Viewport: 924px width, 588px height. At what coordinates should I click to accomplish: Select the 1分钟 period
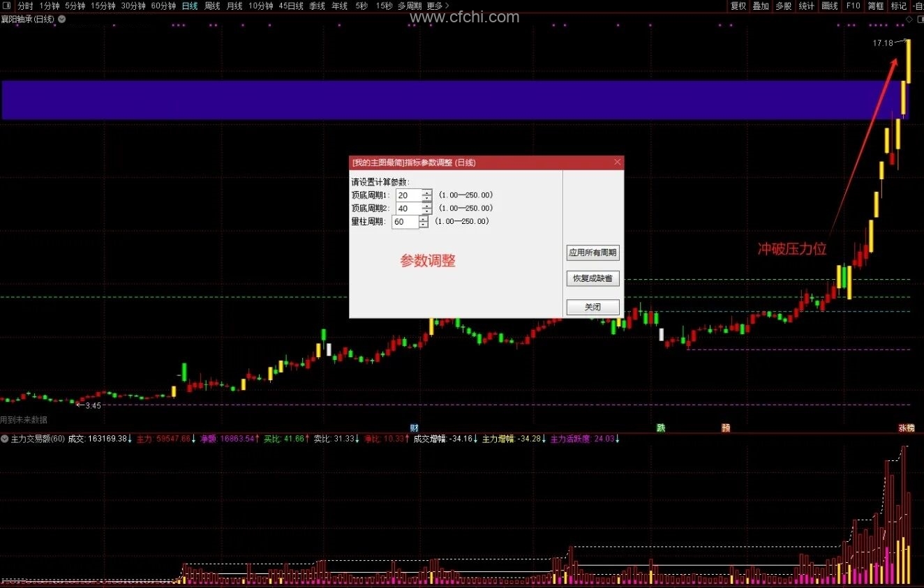(49, 6)
